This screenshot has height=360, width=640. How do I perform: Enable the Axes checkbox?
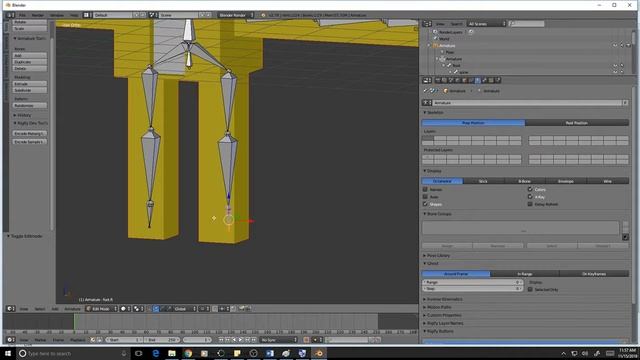(x=425, y=197)
